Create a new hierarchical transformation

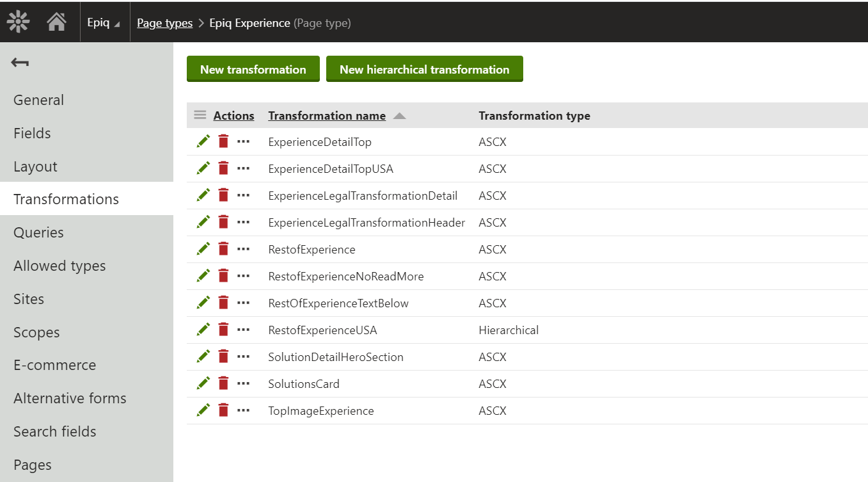click(424, 69)
